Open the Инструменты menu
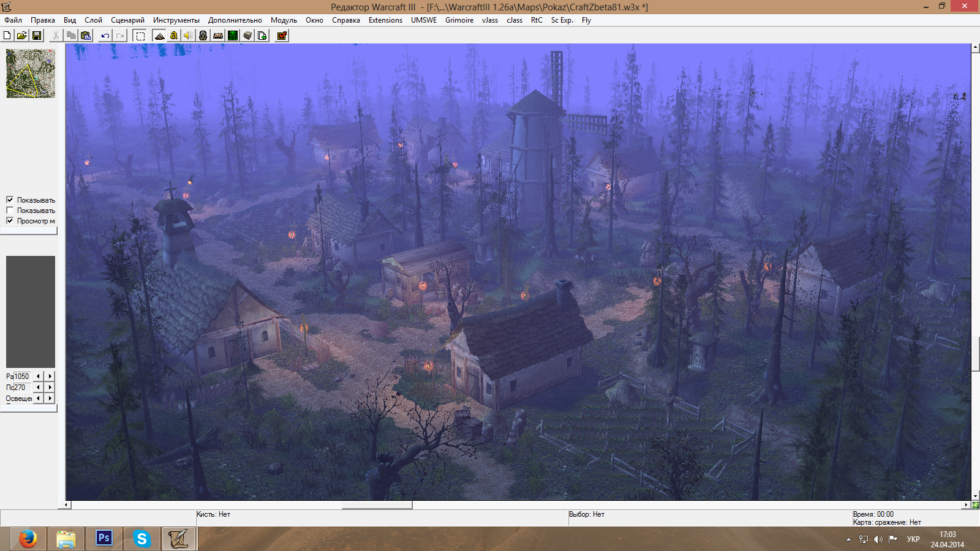 pyautogui.click(x=176, y=20)
